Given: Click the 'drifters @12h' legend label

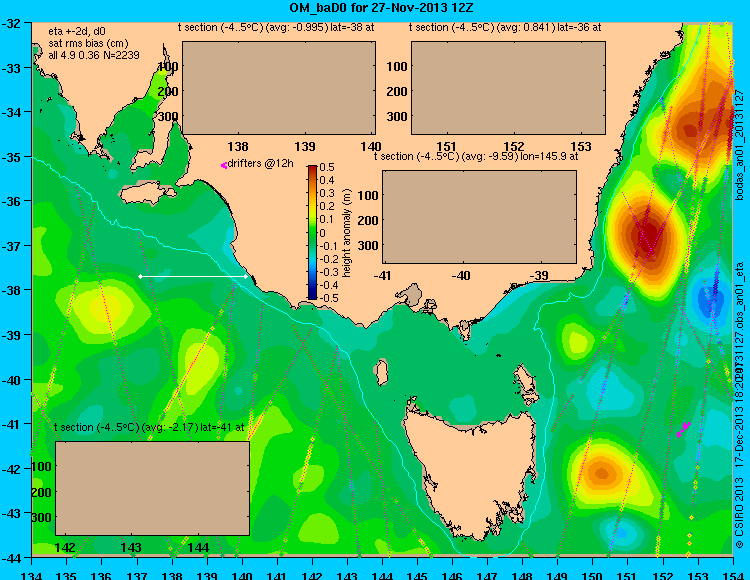Looking at the screenshot, I should coord(260,164).
